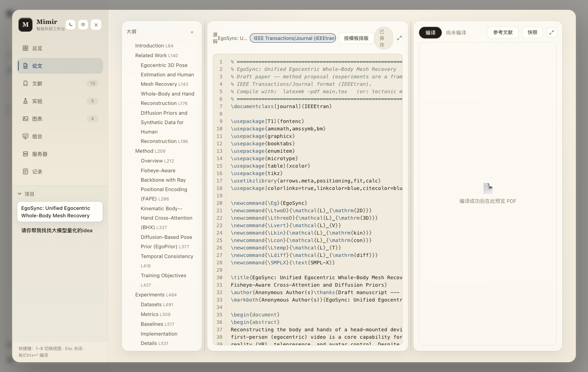588x372 pixels.
Task: Select 论文 paper section
Action: [60, 66]
